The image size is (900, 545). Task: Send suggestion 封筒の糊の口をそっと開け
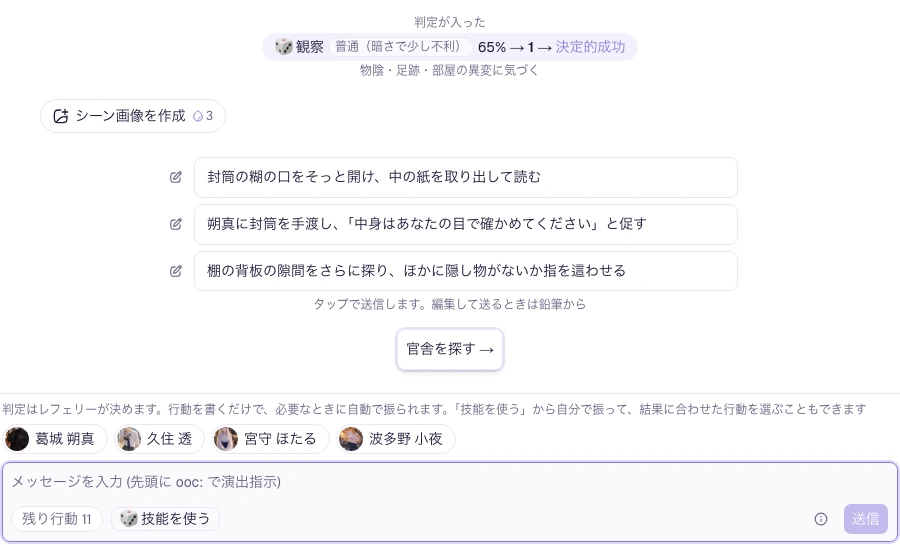coord(465,177)
